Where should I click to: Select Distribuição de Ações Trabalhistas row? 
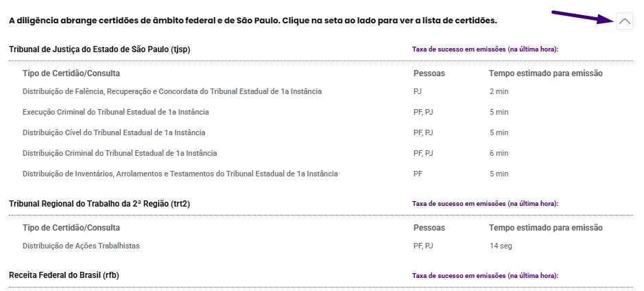click(x=321, y=246)
